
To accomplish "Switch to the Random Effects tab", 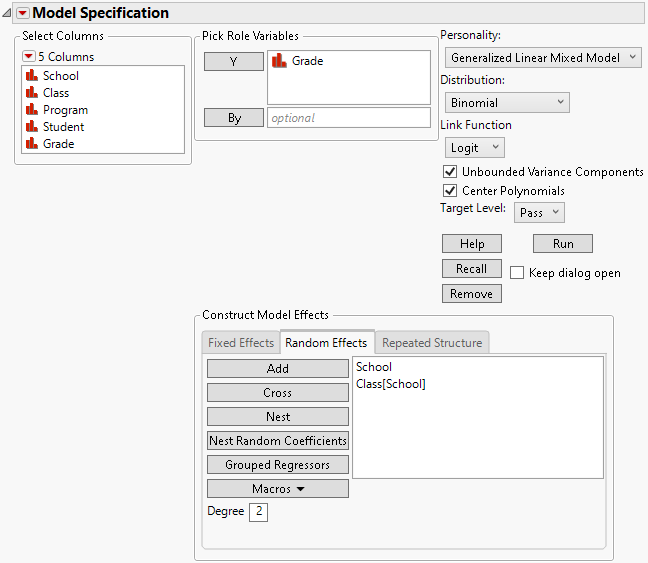I will point(326,343).
